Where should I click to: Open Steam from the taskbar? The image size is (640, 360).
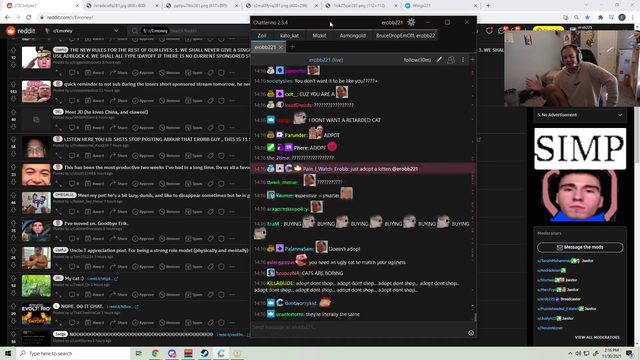[204, 353]
